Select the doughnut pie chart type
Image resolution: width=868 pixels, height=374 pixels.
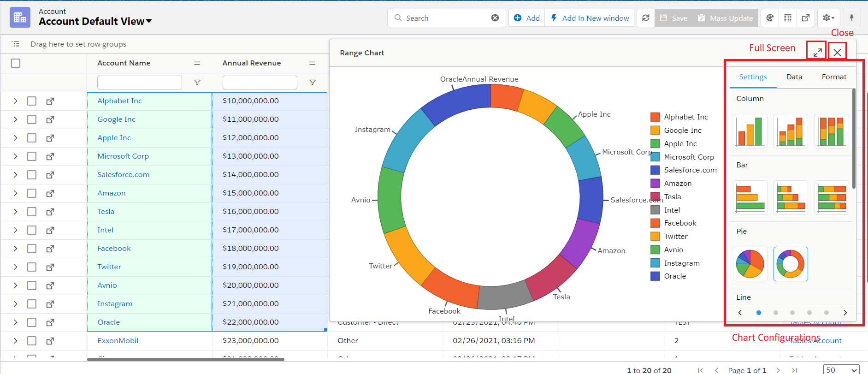790,264
